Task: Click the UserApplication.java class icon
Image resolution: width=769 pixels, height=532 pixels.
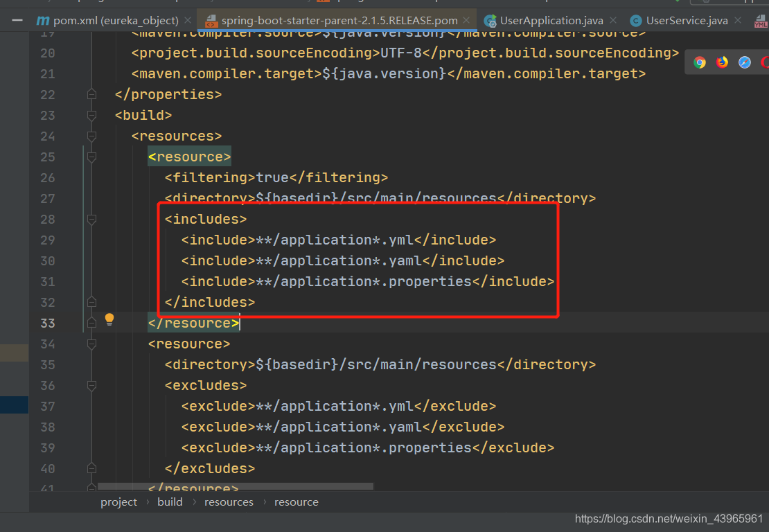Action: click(490, 21)
